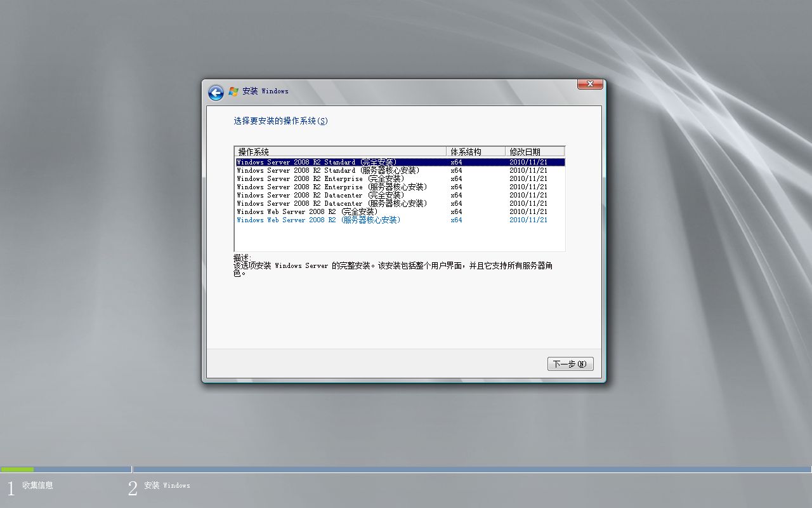Viewport: 812px width, 508px height.
Task: Click the 下一步(N) button
Action: tap(570, 364)
